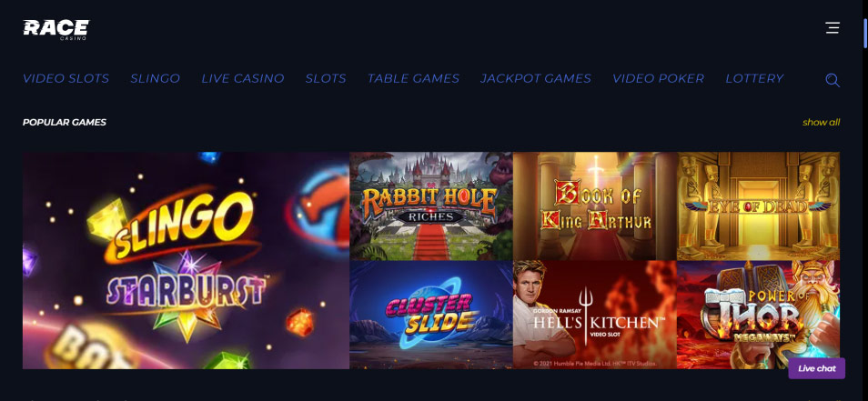The image size is (868, 401).
Task: Open the hamburger menu icon
Action: click(832, 27)
